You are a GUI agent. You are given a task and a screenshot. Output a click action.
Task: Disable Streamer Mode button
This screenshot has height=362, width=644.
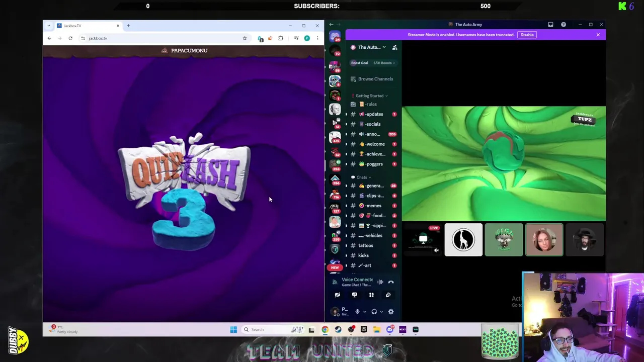(527, 35)
